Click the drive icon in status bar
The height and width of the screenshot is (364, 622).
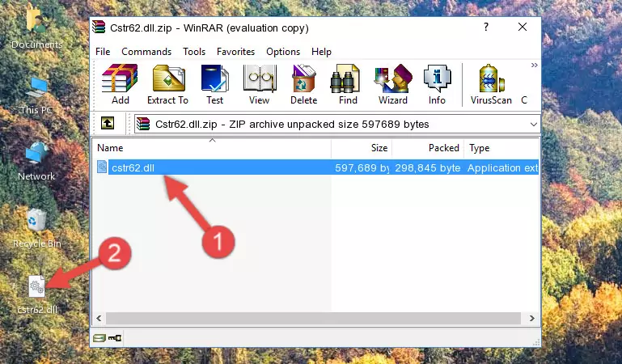tap(99, 338)
